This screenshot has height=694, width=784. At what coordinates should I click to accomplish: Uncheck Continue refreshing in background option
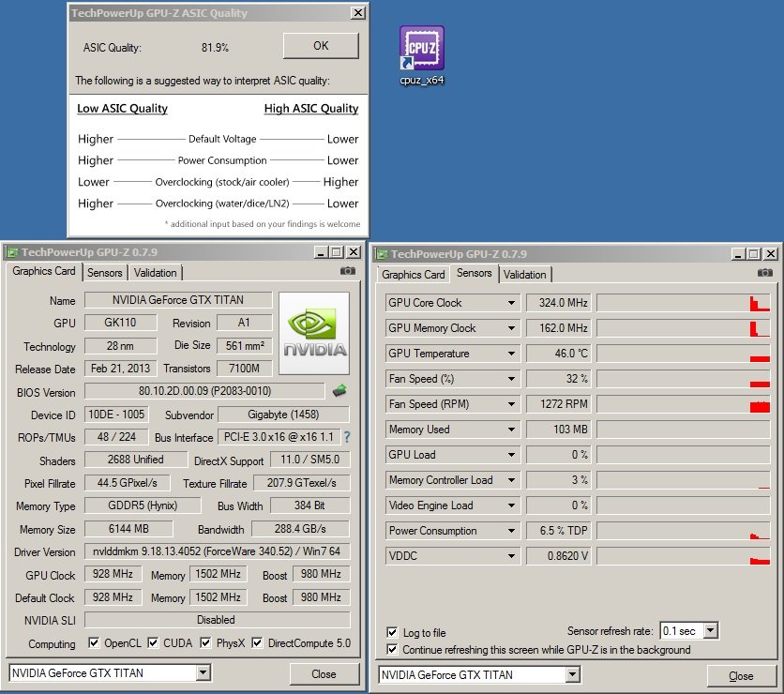pyautogui.click(x=392, y=649)
